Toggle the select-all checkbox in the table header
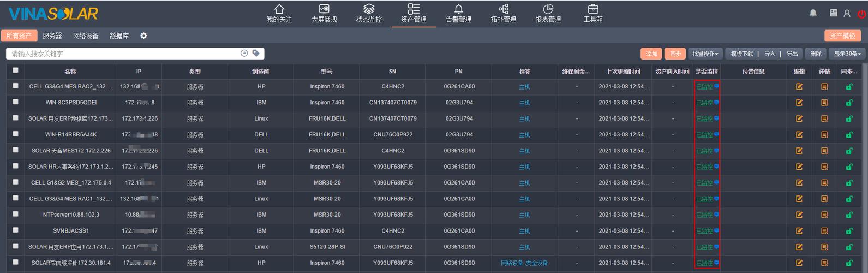Image resolution: width=868 pixels, height=273 pixels. point(15,70)
